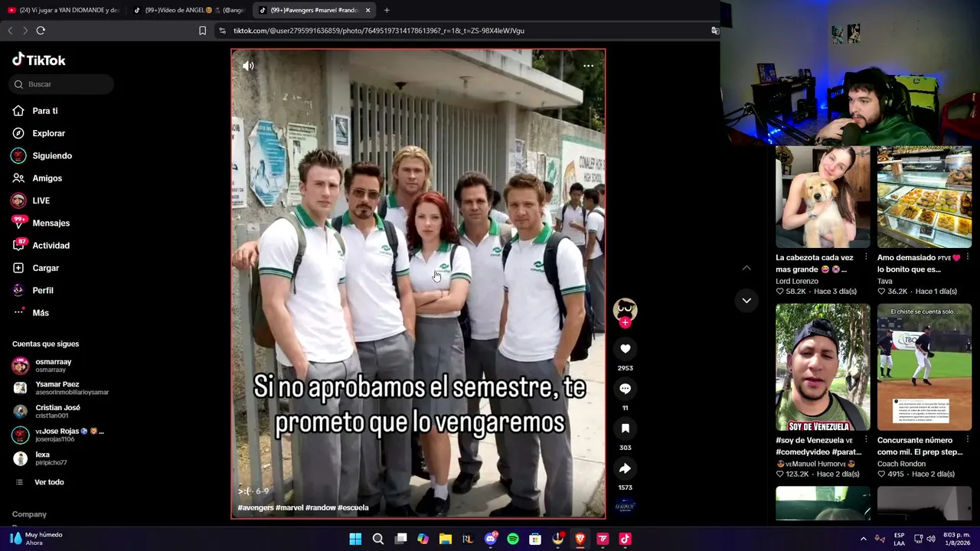Mute the TikTok post audio

click(248, 66)
